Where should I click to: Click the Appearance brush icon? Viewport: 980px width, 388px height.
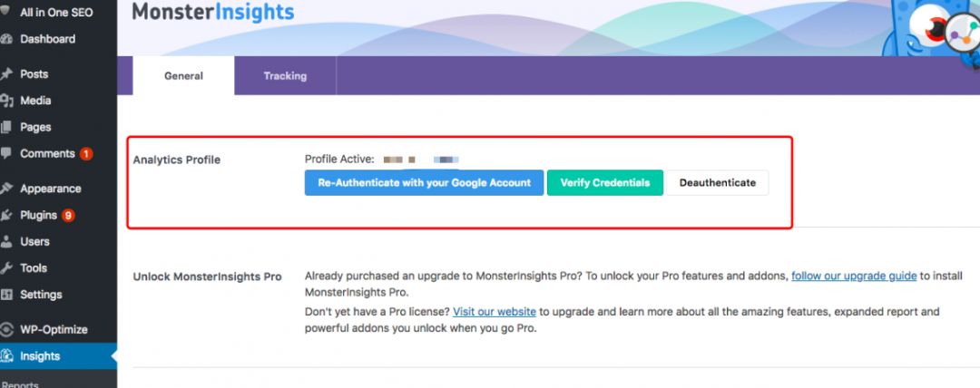5,189
